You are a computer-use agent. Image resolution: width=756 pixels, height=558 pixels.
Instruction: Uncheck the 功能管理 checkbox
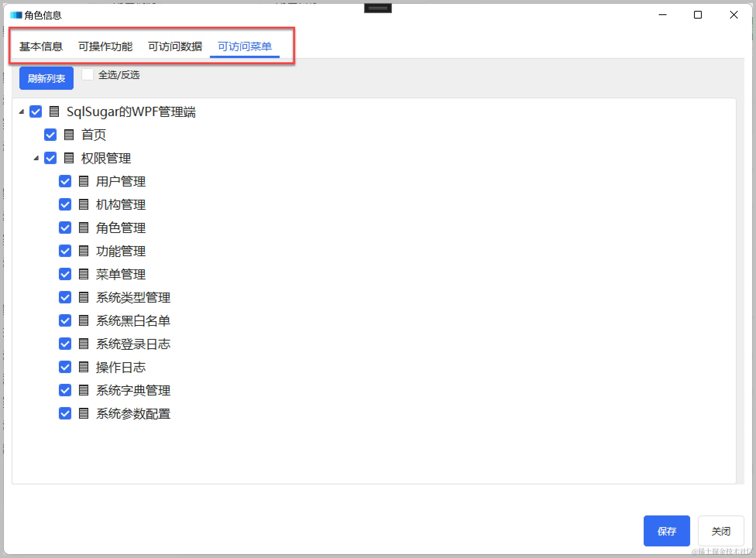(x=65, y=251)
